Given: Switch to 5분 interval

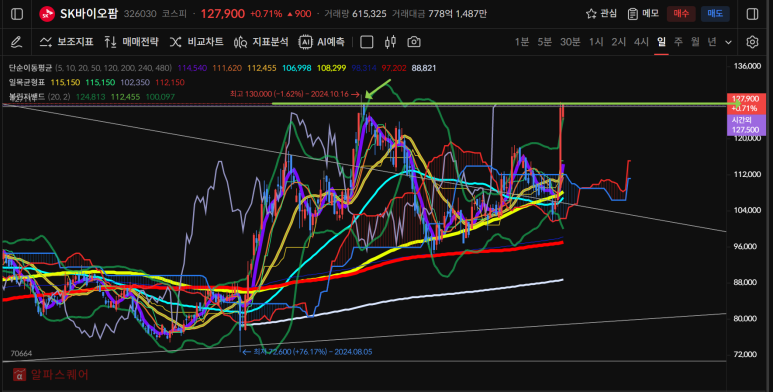Looking at the screenshot, I should point(545,42).
